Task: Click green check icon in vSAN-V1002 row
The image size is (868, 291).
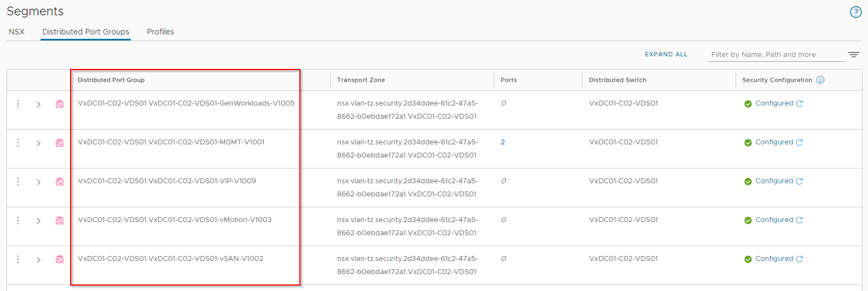Action: tap(748, 259)
